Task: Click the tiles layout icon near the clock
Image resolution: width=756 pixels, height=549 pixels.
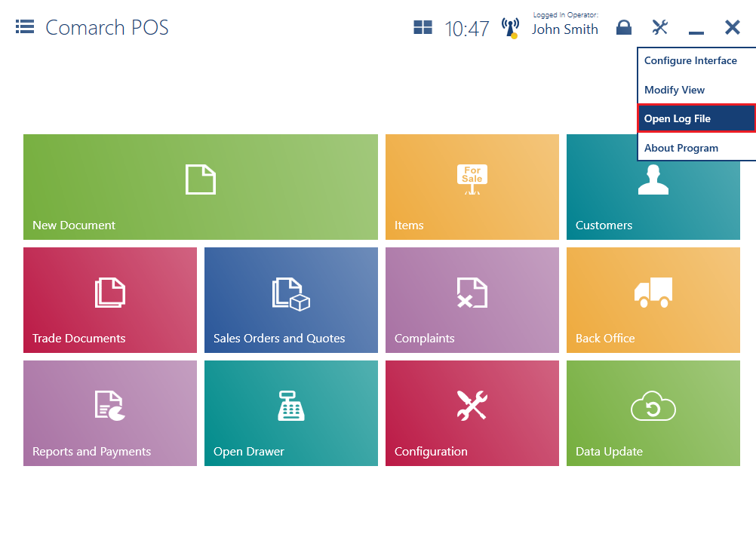Action: click(423, 27)
